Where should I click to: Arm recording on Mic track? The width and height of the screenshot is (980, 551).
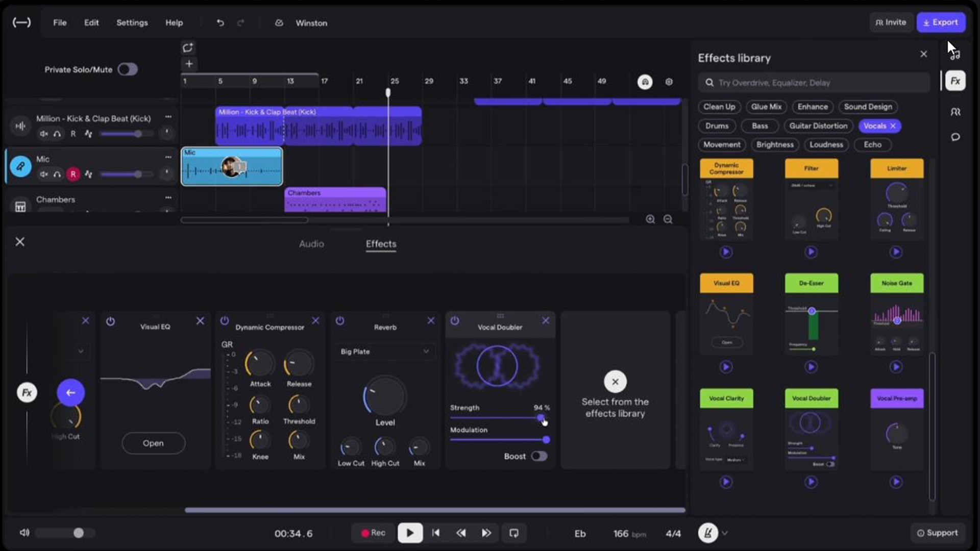[73, 174]
